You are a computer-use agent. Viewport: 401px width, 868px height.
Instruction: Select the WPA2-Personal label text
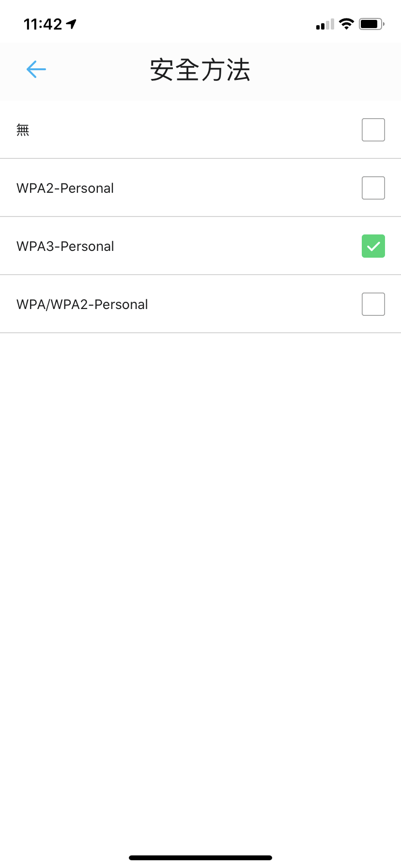coord(65,188)
